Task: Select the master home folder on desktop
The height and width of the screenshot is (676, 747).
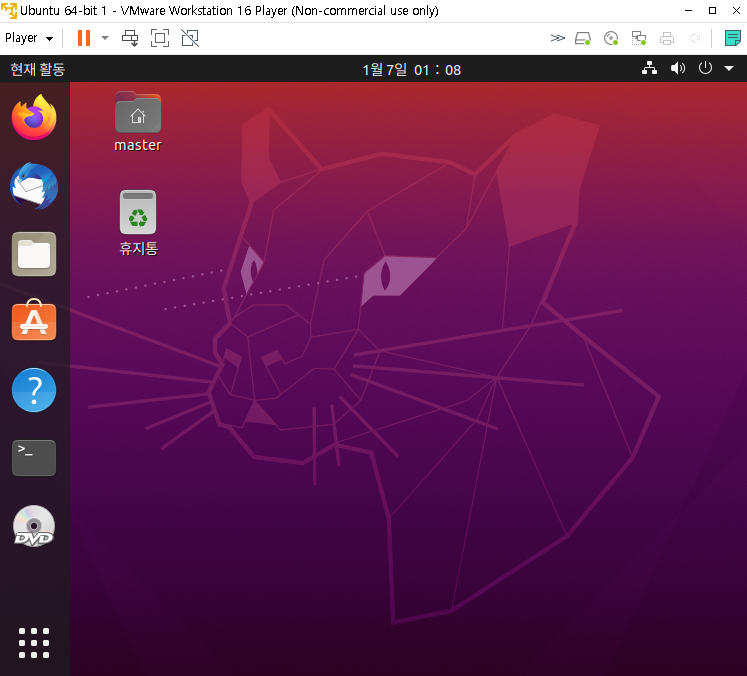Action: [x=138, y=121]
